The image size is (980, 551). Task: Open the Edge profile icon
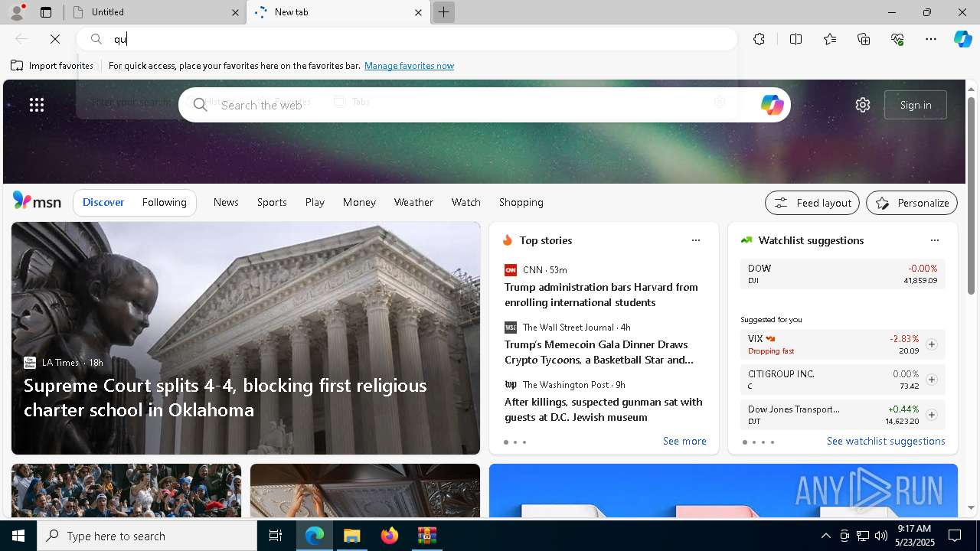point(16,12)
